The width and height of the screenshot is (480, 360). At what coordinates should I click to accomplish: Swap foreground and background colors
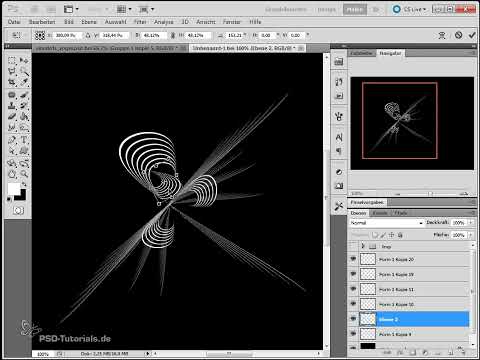click(24, 184)
